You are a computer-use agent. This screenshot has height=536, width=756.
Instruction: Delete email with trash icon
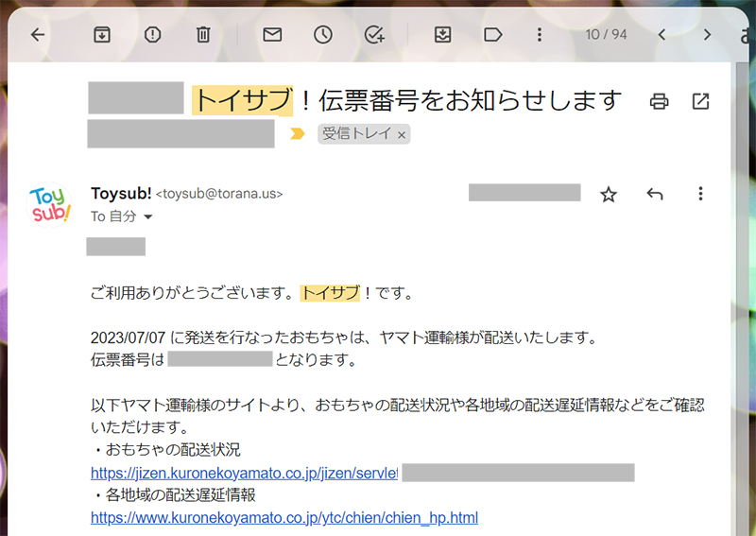203,35
